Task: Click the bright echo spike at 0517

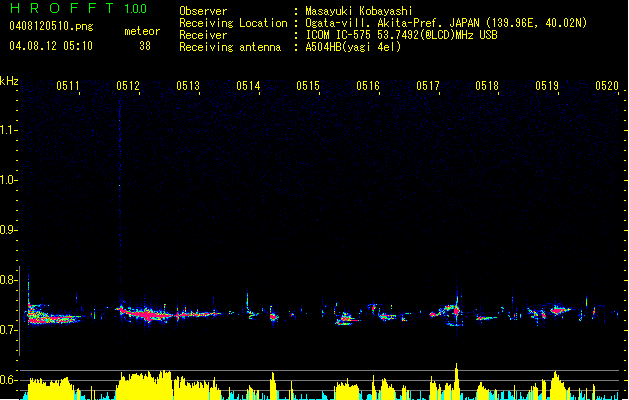Action: click(x=456, y=306)
